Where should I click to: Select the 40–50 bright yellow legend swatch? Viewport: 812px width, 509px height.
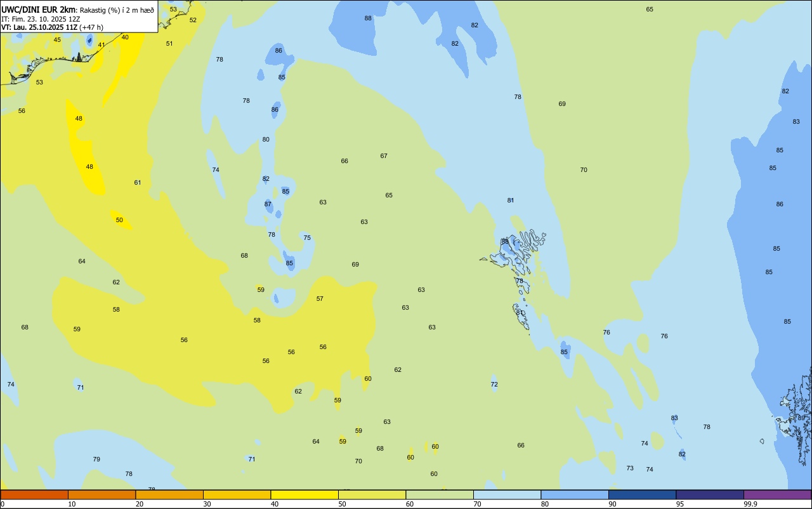coord(304,494)
